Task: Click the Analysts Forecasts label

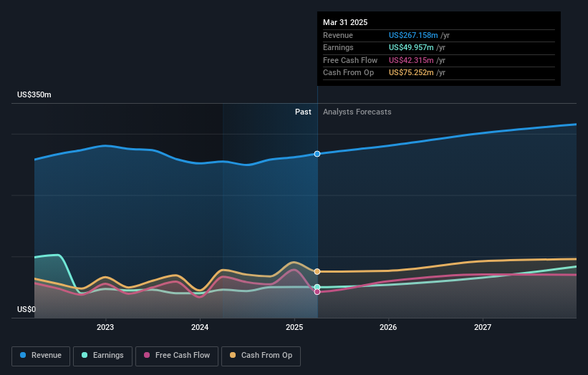Action: tap(357, 112)
